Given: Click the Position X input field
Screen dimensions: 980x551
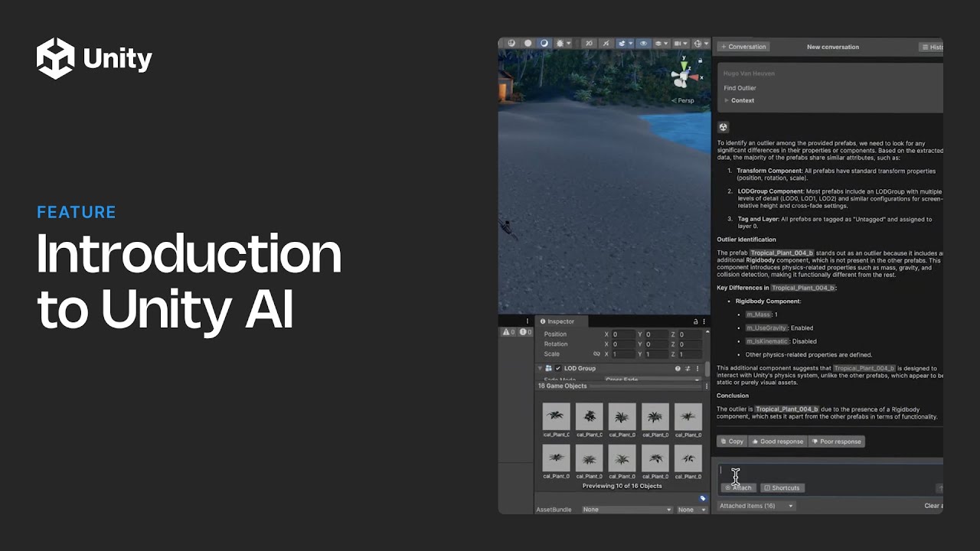Looking at the screenshot, I should 623,334.
